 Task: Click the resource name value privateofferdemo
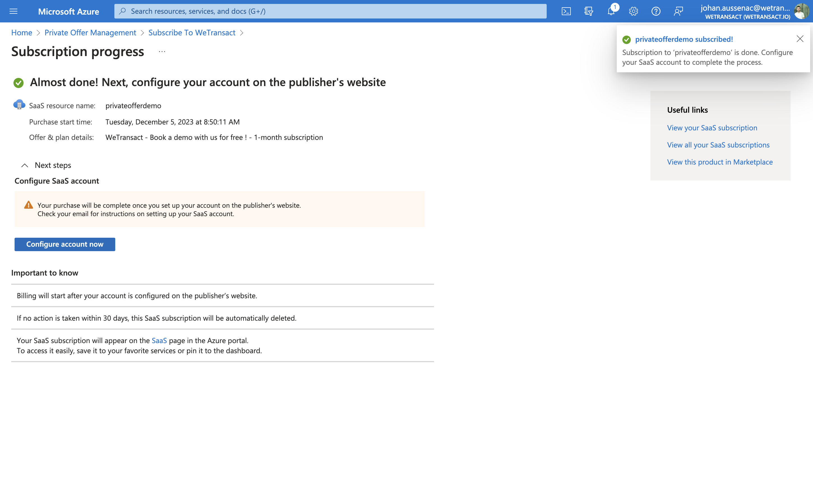tap(133, 106)
